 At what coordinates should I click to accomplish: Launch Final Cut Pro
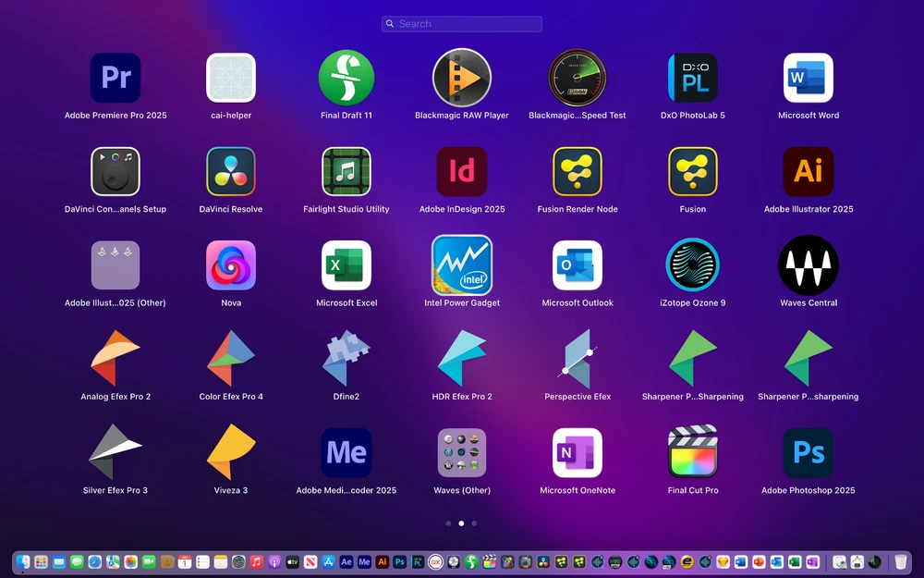click(x=693, y=452)
